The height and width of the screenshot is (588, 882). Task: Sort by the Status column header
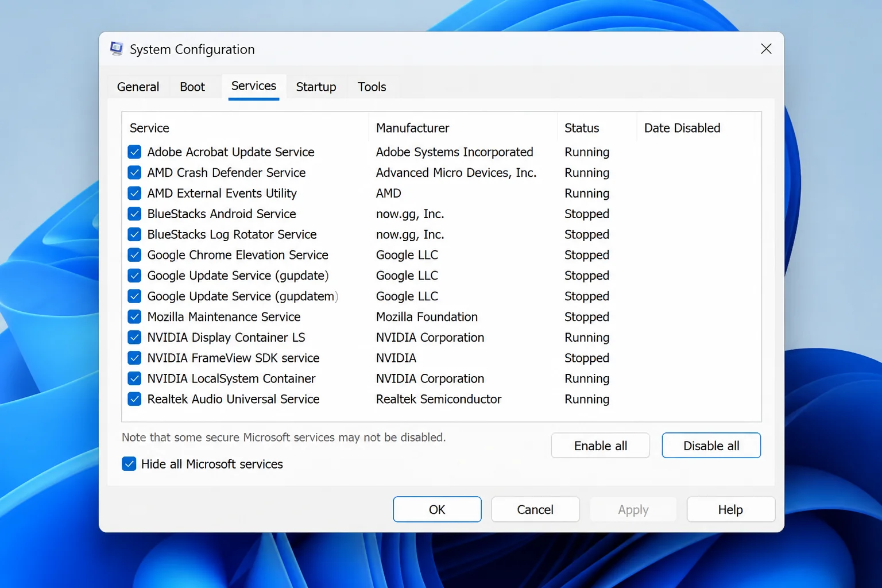pos(597,128)
